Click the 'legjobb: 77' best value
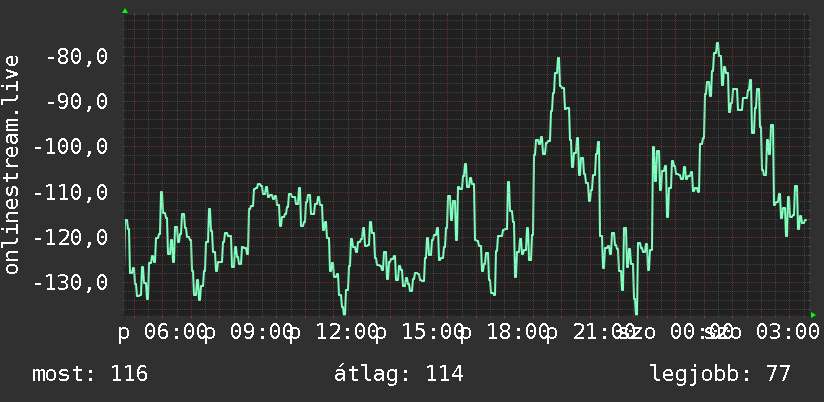Image resolution: width=824 pixels, height=402 pixels. tap(720, 374)
